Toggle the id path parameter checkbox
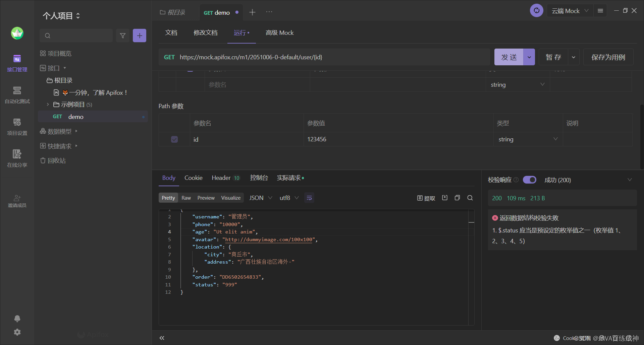The width and height of the screenshot is (644, 345). tap(174, 139)
